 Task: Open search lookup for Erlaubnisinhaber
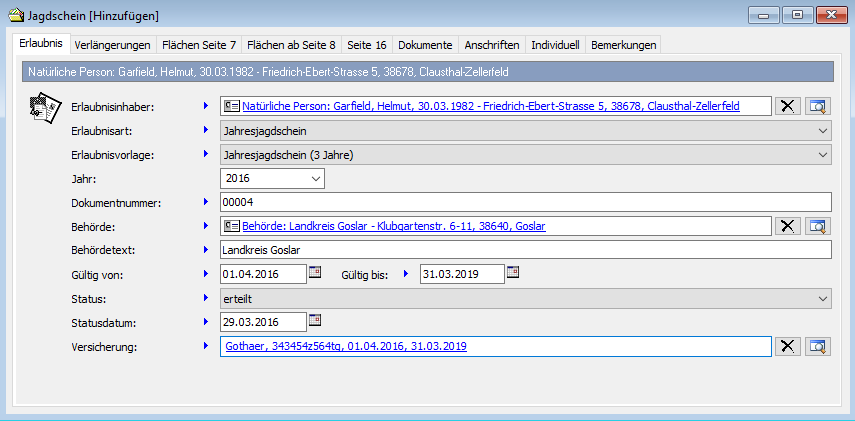(819, 106)
